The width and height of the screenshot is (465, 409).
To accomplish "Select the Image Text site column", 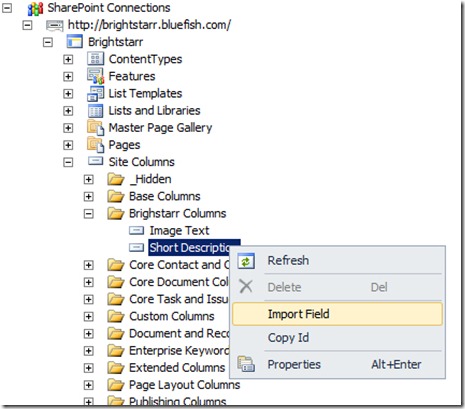I will [179, 230].
